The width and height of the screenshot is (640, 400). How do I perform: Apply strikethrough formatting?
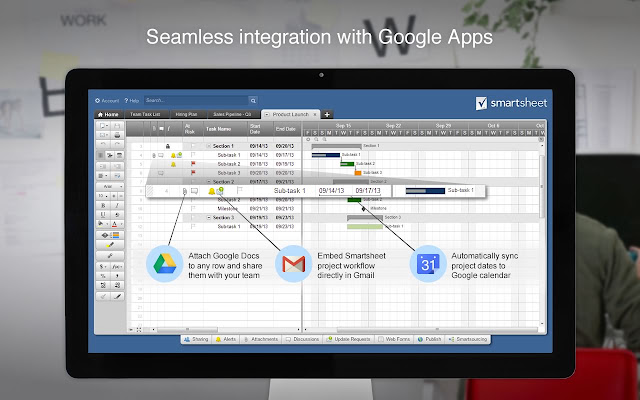coord(117,215)
